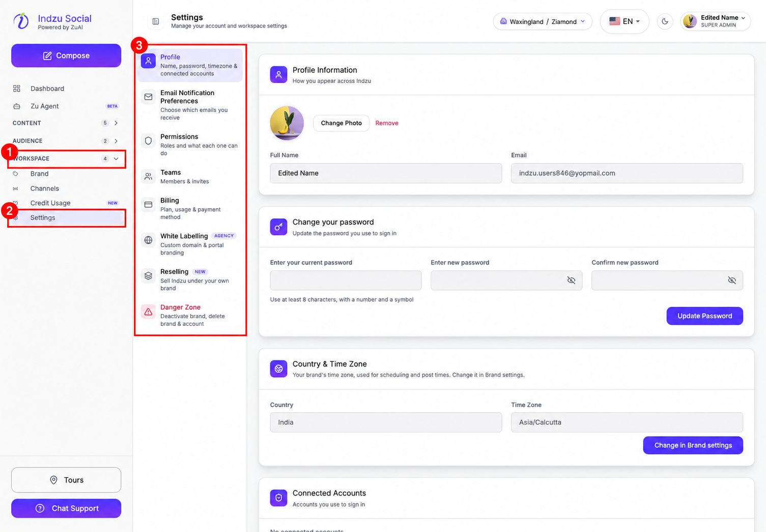This screenshot has width=766, height=532.
Task: Click the red Remove photo link
Action: click(387, 123)
